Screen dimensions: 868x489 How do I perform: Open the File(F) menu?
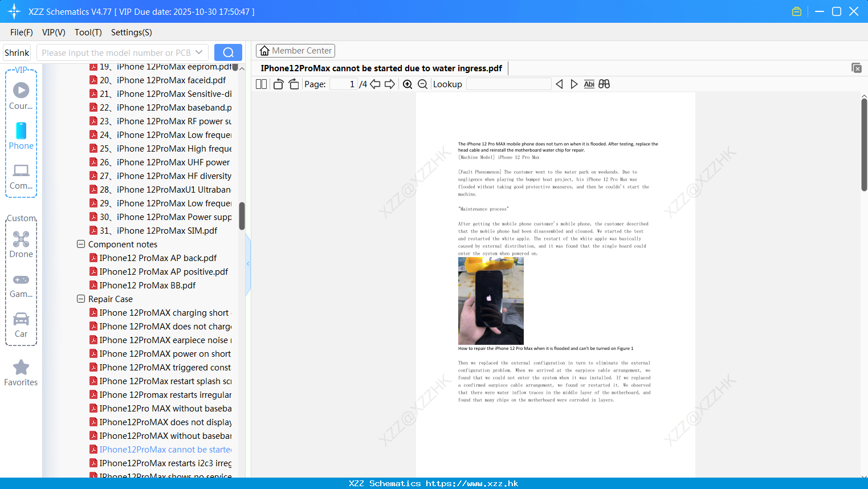click(x=22, y=32)
